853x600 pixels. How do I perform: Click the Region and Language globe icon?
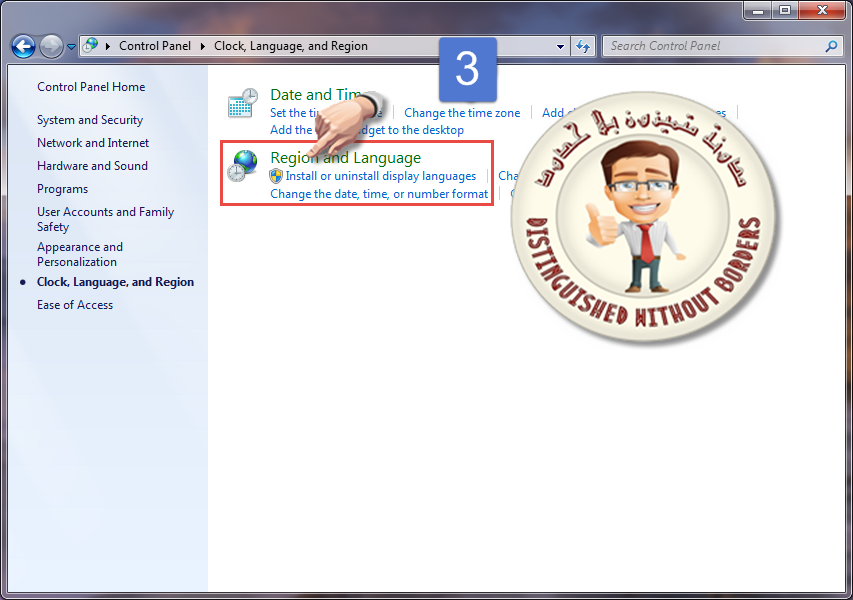[243, 166]
